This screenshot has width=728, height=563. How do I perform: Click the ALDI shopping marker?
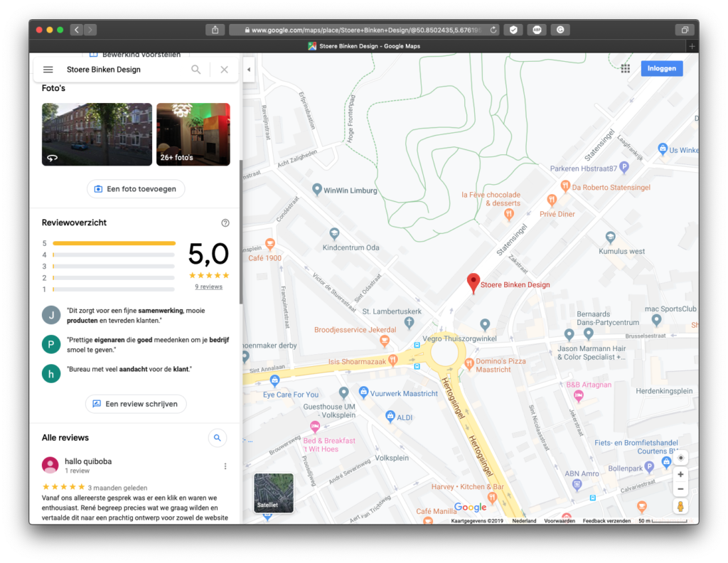click(390, 416)
